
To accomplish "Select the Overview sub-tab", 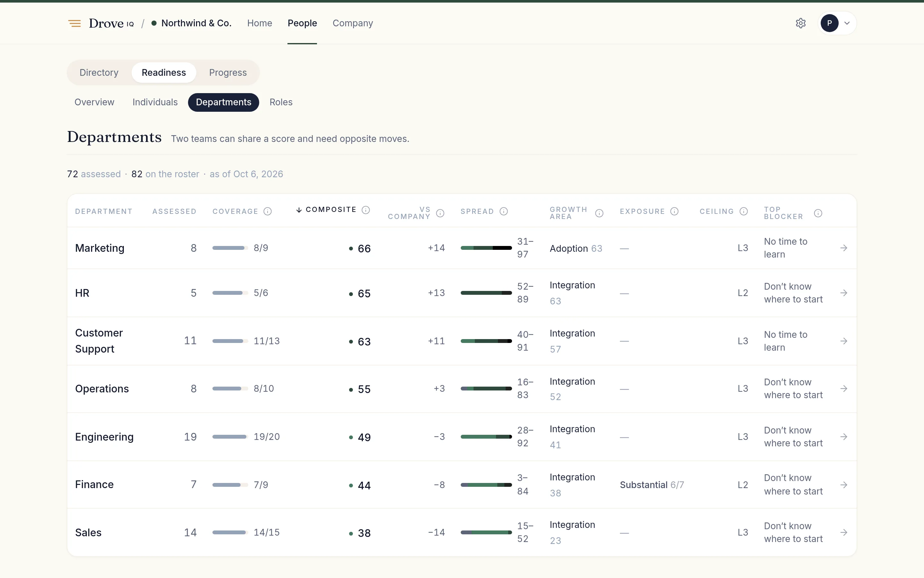I will click(94, 102).
